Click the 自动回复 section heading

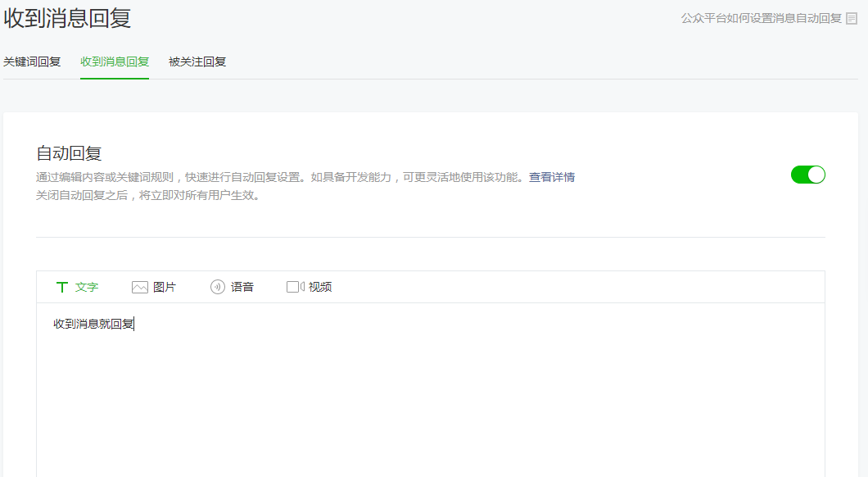coord(69,153)
